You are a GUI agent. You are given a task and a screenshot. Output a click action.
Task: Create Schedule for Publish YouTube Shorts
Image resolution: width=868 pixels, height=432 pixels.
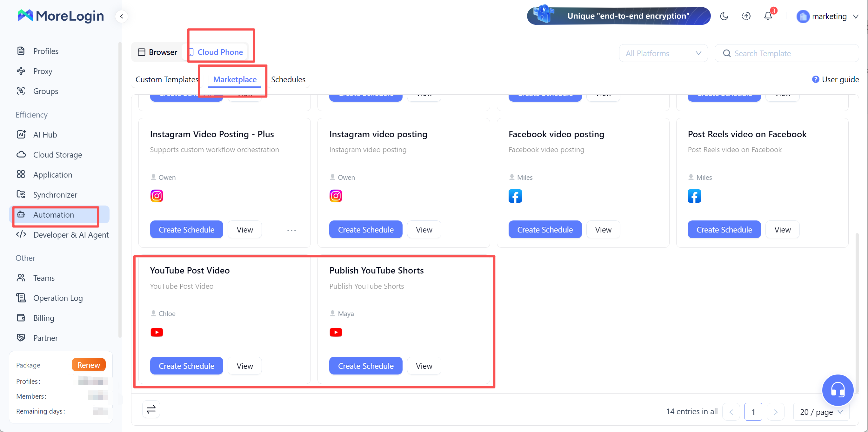(x=366, y=366)
